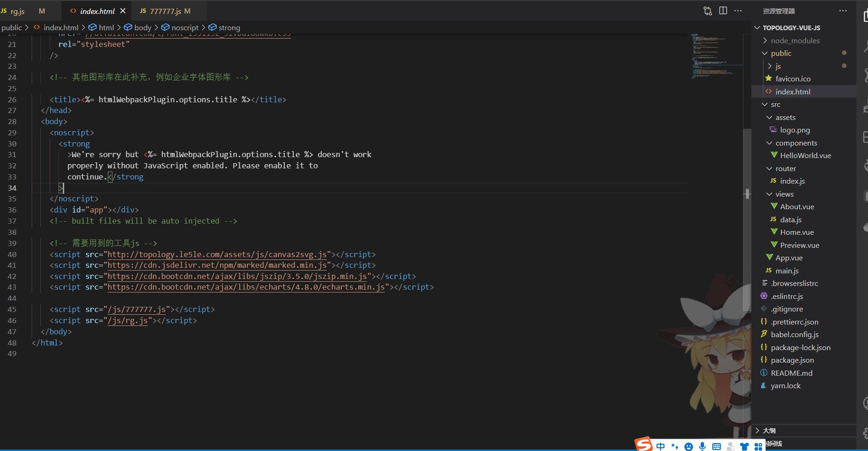Image resolution: width=868 pixels, height=451 pixels.
Task: Switch to the rg.js tab
Action: 18,11
